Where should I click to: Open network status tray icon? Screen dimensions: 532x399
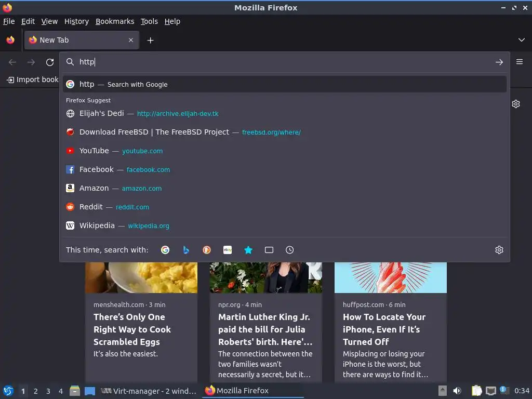pyautogui.click(x=490, y=391)
